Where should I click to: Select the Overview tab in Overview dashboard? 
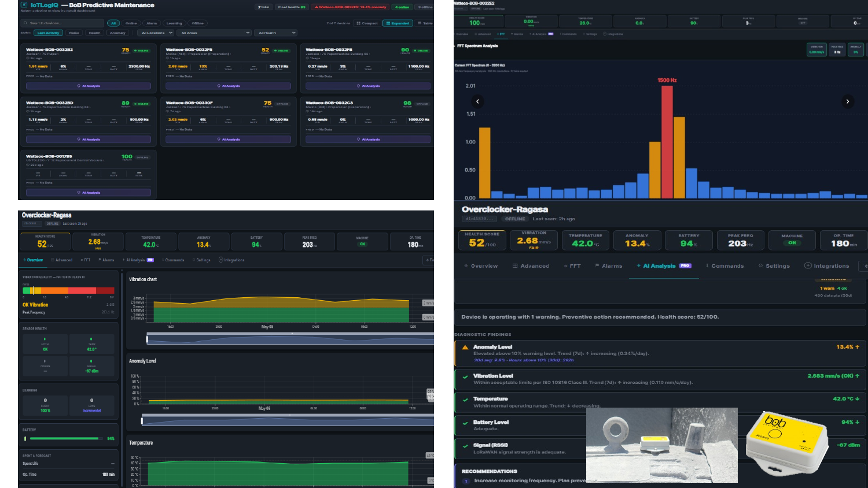[x=33, y=260]
